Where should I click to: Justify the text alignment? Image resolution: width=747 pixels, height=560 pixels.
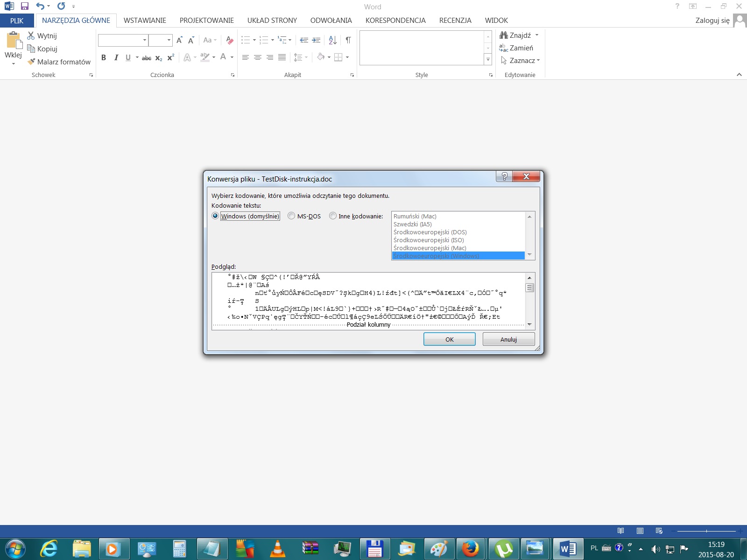[x=282, y=57]
